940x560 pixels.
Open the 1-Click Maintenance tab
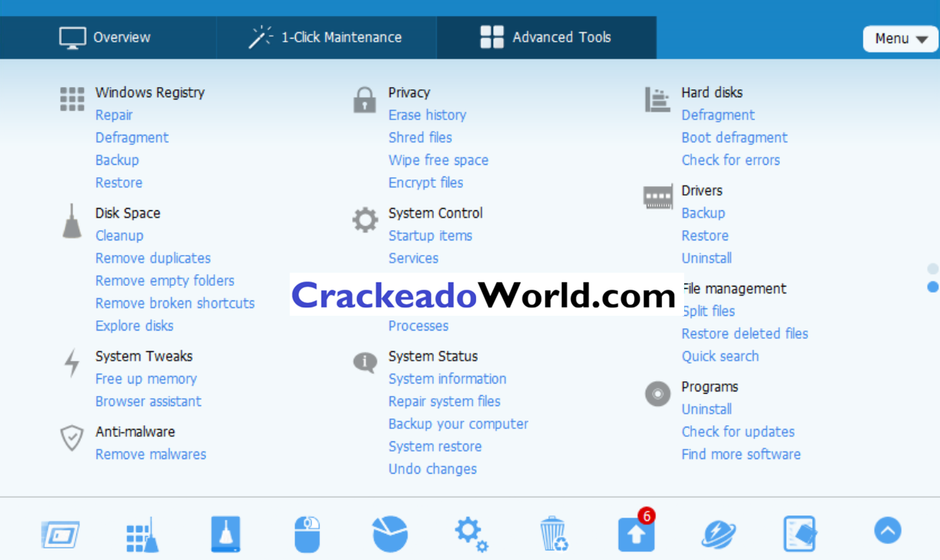tap(327, 37)
